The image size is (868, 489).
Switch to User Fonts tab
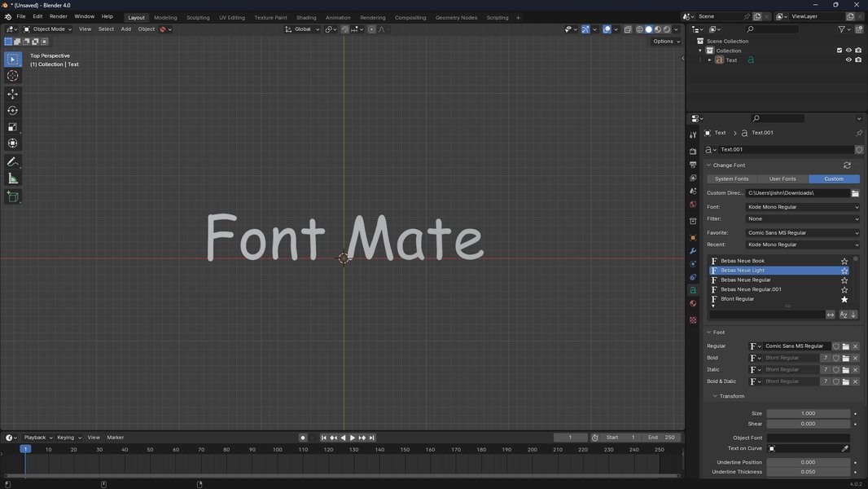coord(783,178)
